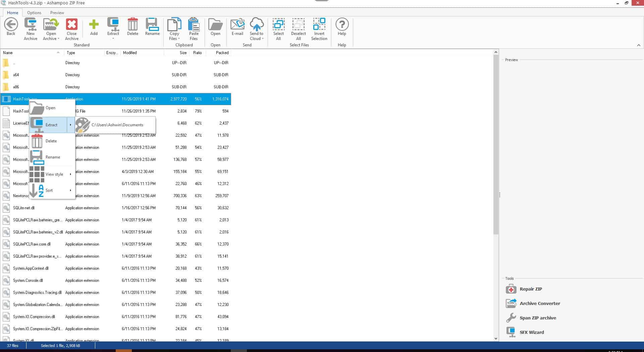Sort by the Modified column header
644x352 pixels.
point(142,53)
